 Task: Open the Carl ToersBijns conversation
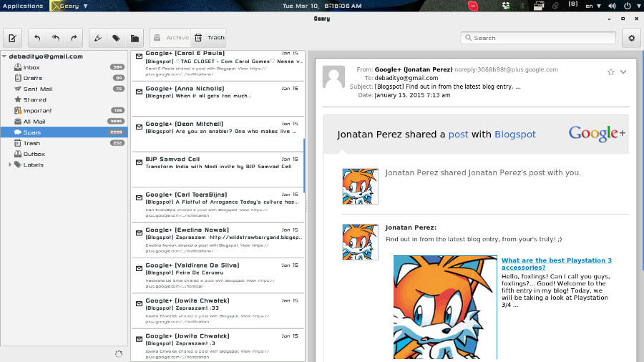coord(218,205)
